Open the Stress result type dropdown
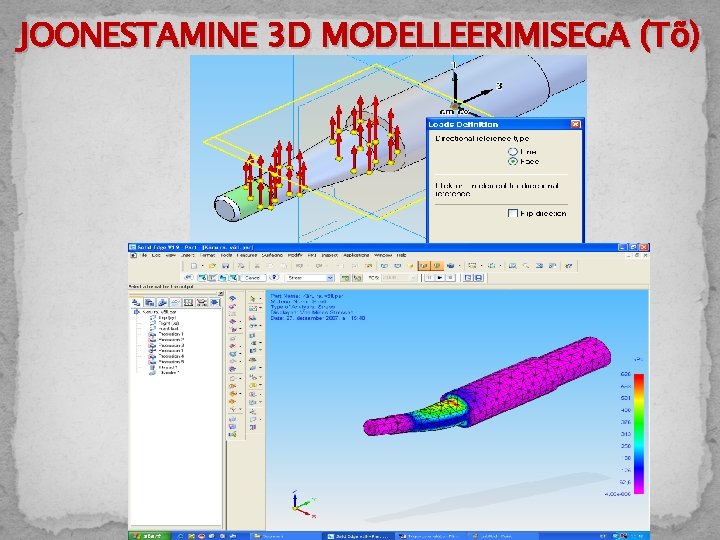This screenshot has height=540, width=720. (x=310, y=278)
